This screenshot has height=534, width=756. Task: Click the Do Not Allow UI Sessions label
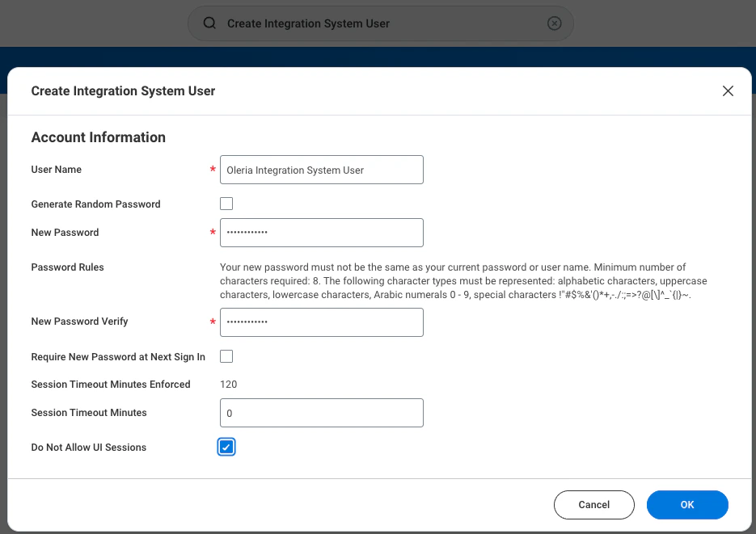coord(89,448)
